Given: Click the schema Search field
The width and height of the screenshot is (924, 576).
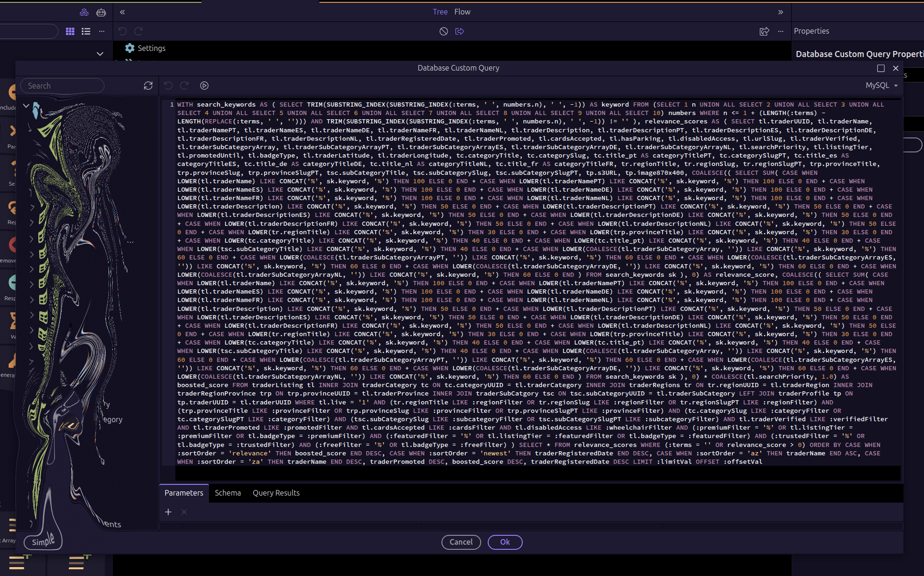Looking at the screenshot, I should (63, 86).
